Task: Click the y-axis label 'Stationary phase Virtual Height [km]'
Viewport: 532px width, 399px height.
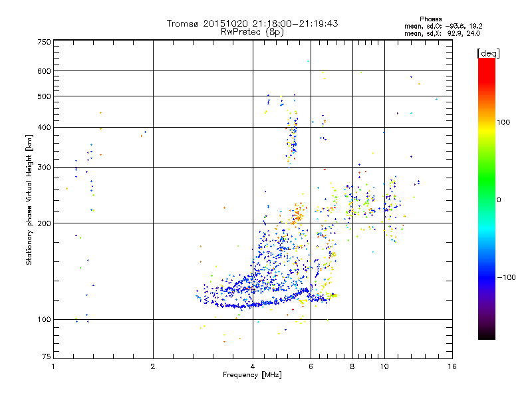Action: [x=29, y=199]
